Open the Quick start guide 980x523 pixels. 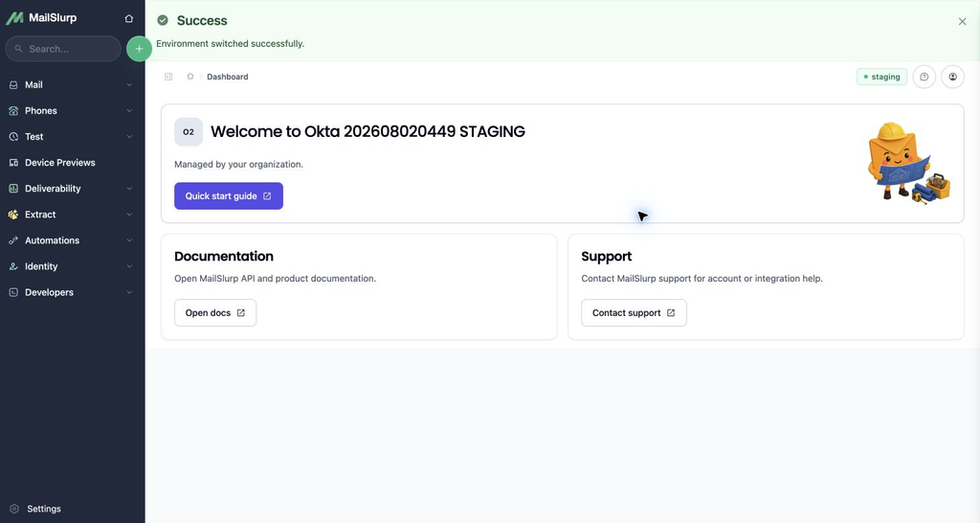[x=228, y=195]
